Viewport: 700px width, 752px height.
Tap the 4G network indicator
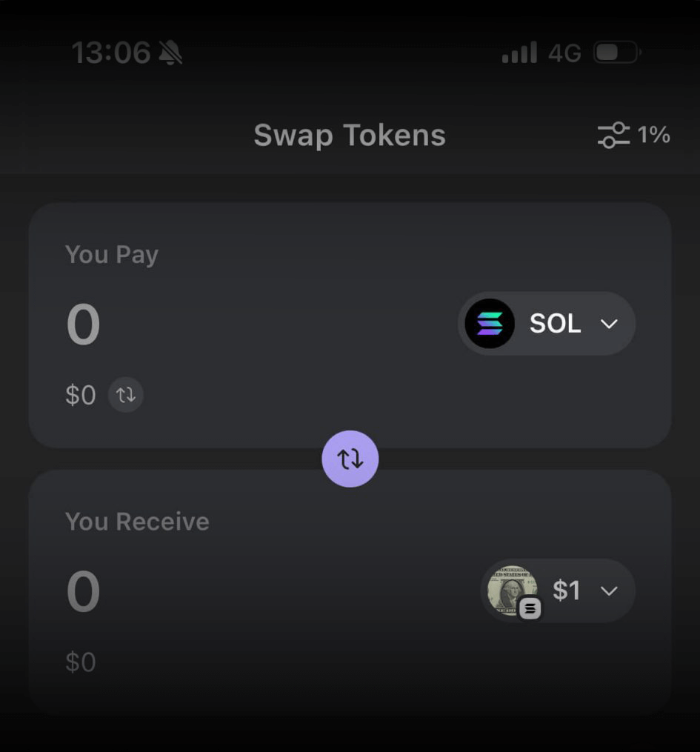(564, 53)
